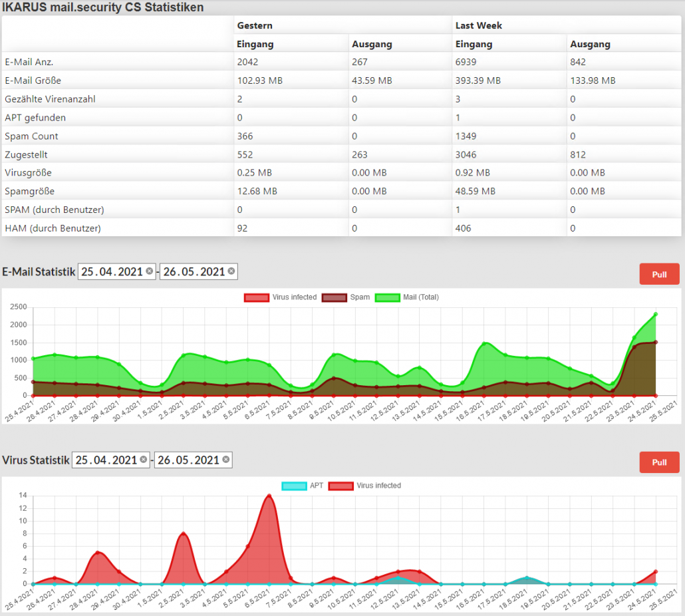Screen dimensions: 685x616
Task: Click the Zugestellt value 552
Action: pyautogui.click(x=245, y=154)
